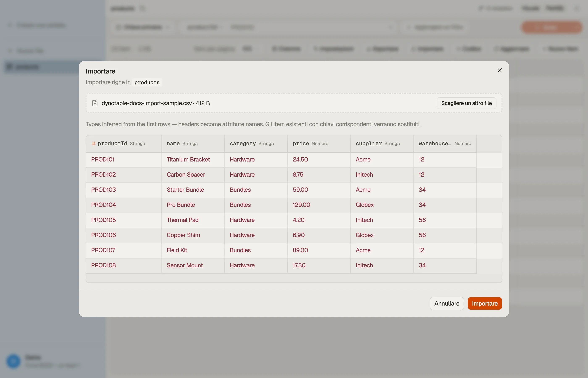This screenshot has width=588, height=378.
Task: Click cell PROD101
Action: coord(123,160)
